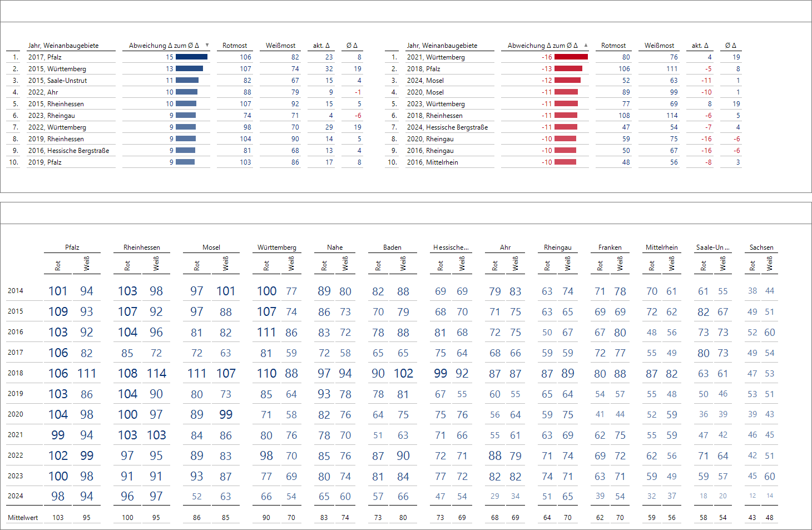812x530 pixels.
Task: Select the 2018 year row label
Action: [16, 373]
